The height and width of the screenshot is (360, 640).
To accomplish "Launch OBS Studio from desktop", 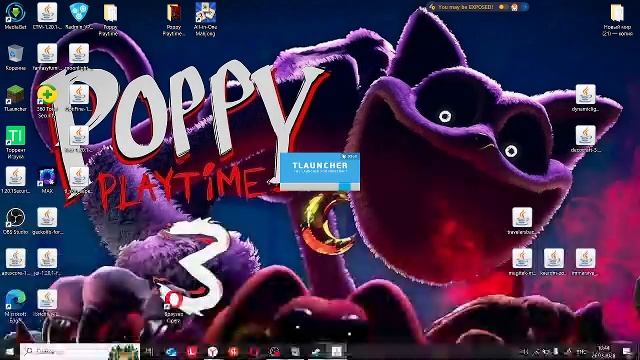I will point(16,221).
